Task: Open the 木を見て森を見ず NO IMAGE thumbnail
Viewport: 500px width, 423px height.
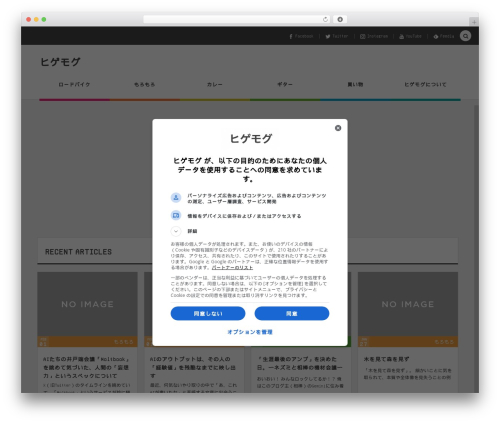Action: (408, 304)
